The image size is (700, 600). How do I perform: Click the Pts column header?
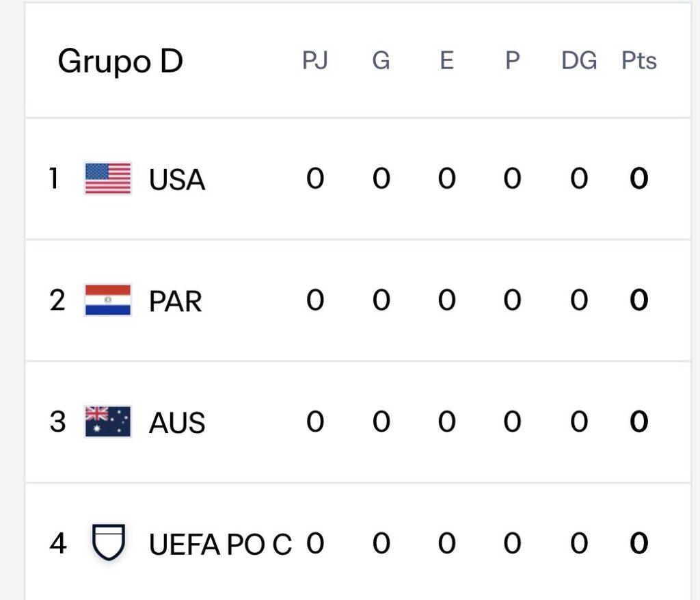[638, 61]
